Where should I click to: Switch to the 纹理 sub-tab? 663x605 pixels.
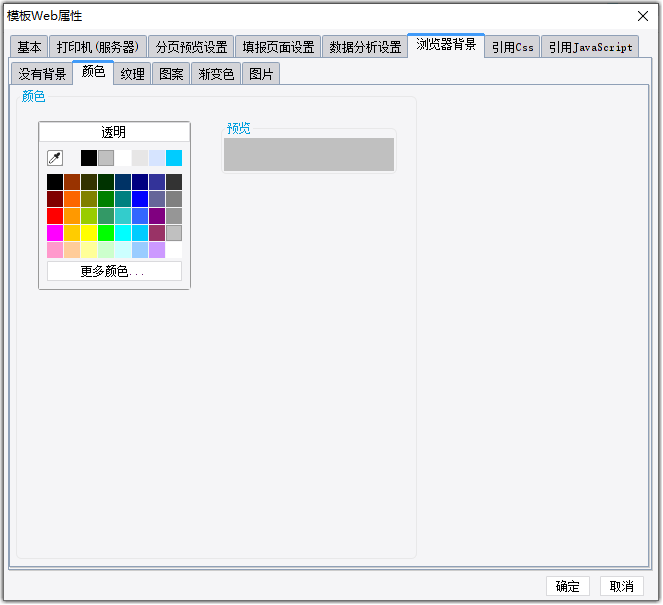coord(132,74)
